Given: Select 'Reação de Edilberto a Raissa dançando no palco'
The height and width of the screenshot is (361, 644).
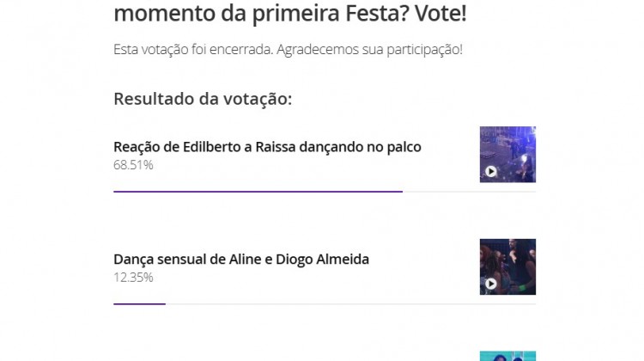Looking at the screenshot, I should 267,147.
